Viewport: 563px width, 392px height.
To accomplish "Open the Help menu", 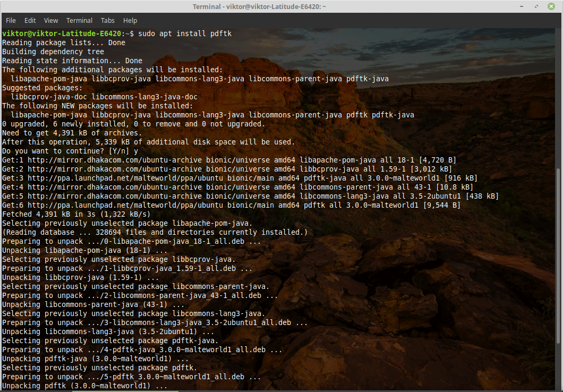I will (130, 21).
